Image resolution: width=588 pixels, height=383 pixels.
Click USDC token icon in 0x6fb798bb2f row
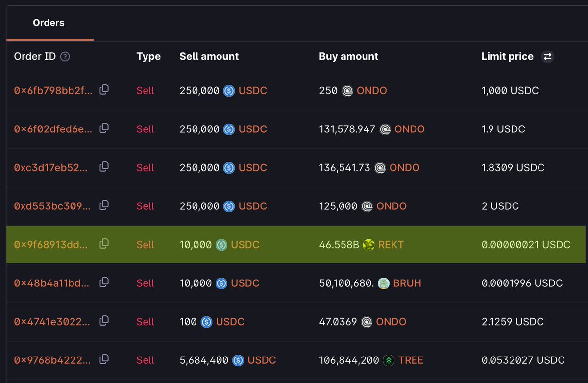(229, 91)
